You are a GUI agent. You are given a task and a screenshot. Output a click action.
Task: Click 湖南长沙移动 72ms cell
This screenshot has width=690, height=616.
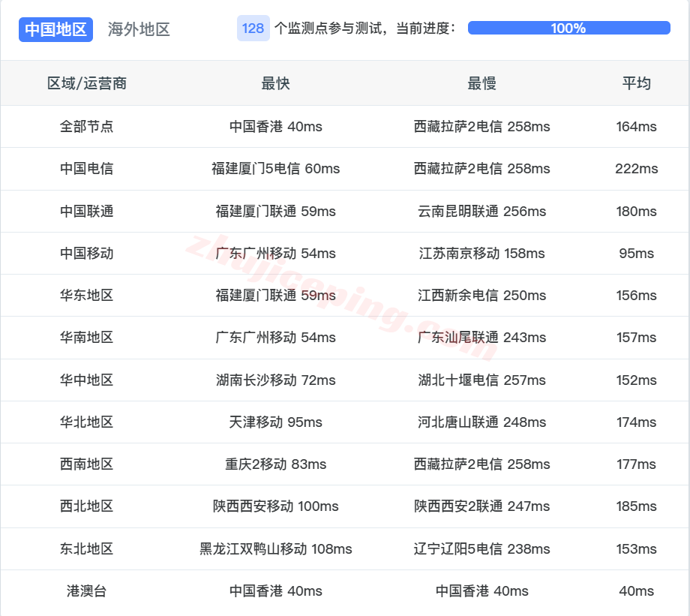tap(275, 380)
